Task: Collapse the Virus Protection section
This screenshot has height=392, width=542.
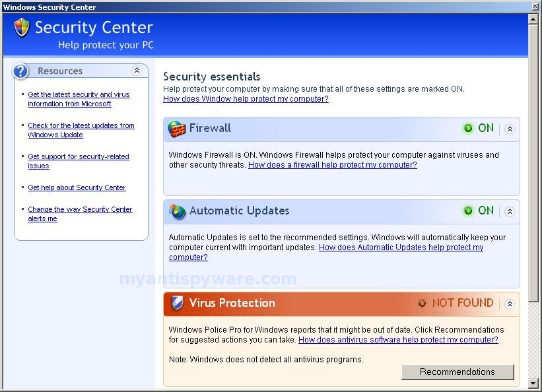Action: pyautogui.click(x=510, y=304)
